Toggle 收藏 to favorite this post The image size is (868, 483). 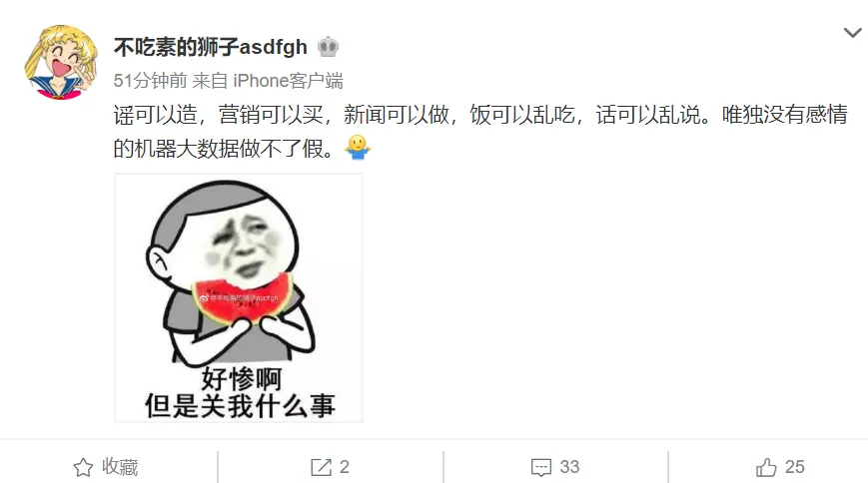click(x=106, y=467)
